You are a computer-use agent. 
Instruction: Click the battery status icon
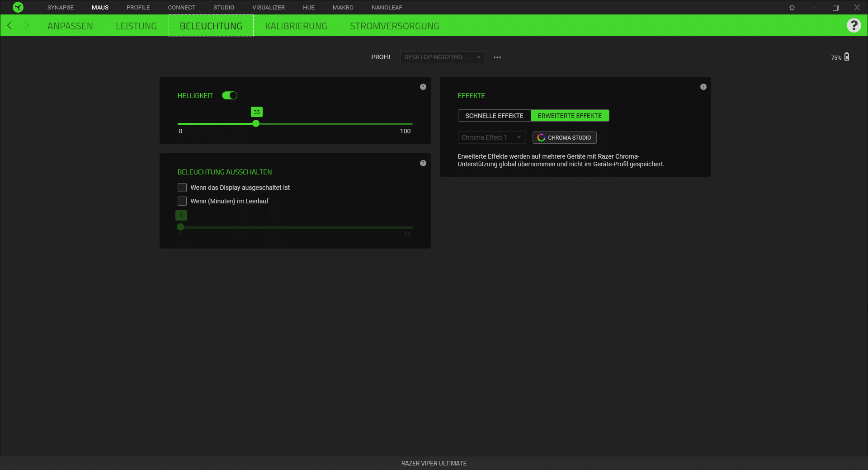847,57
